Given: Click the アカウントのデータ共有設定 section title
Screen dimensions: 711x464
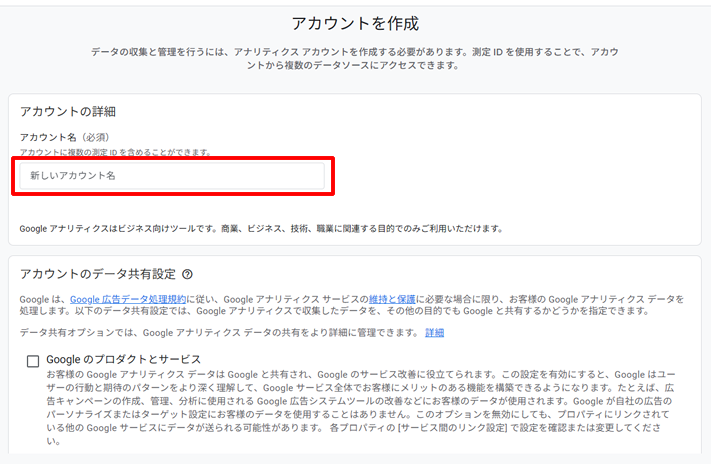Looking at the screenshot, I should [x=98, y=274].
